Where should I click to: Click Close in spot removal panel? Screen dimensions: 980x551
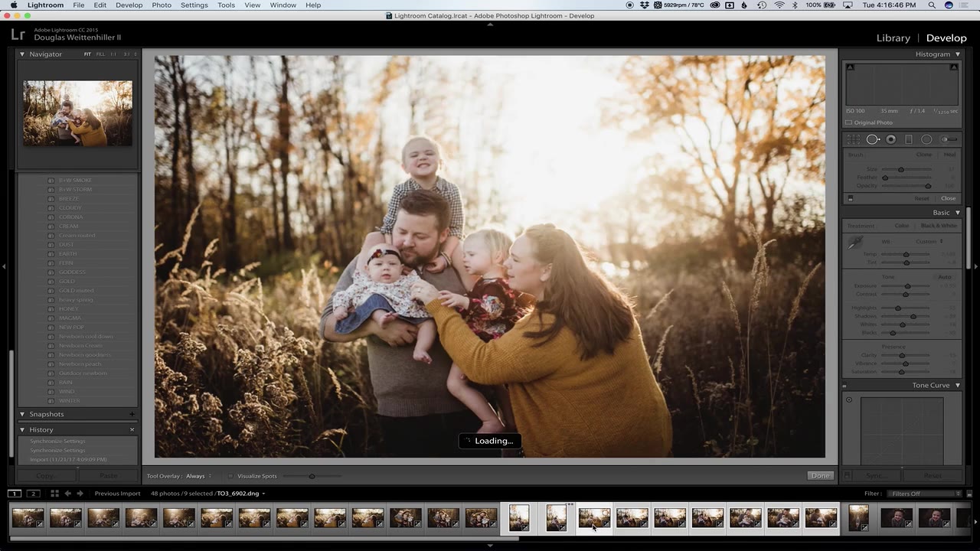click(x=948, y=198)
